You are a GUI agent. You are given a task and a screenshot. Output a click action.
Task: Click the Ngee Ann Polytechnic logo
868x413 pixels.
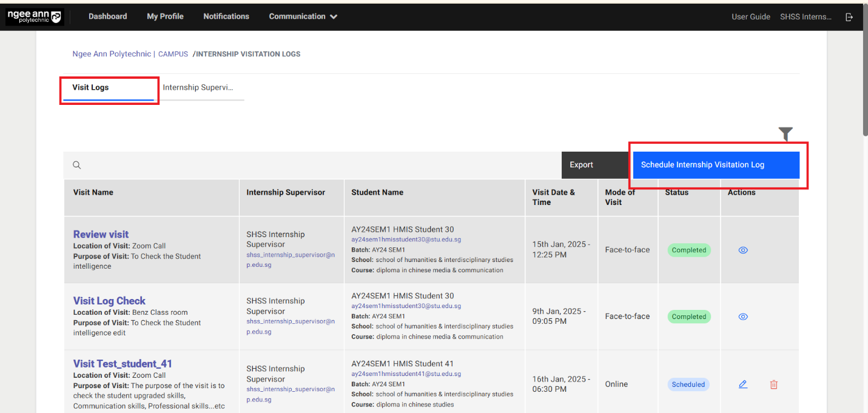[x=34, y=16]
